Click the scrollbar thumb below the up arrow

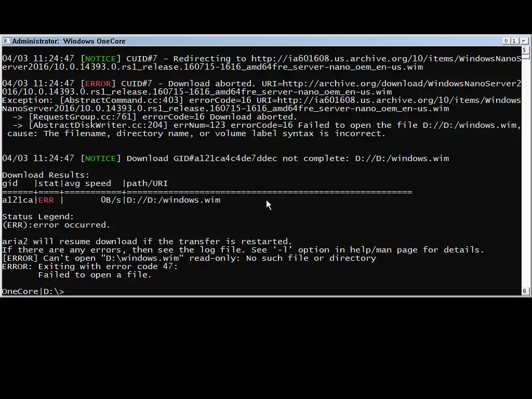(x=525, y=56)
